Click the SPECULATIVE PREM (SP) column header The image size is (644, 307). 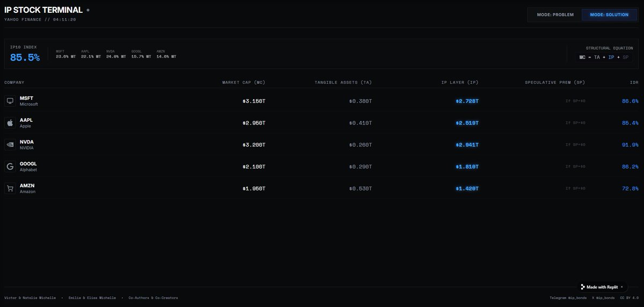point(555,83)
